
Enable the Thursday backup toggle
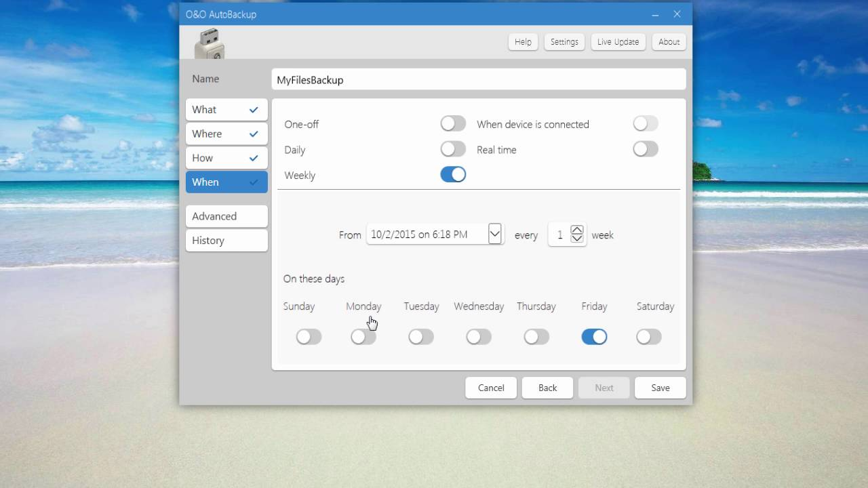click(536, 337)
